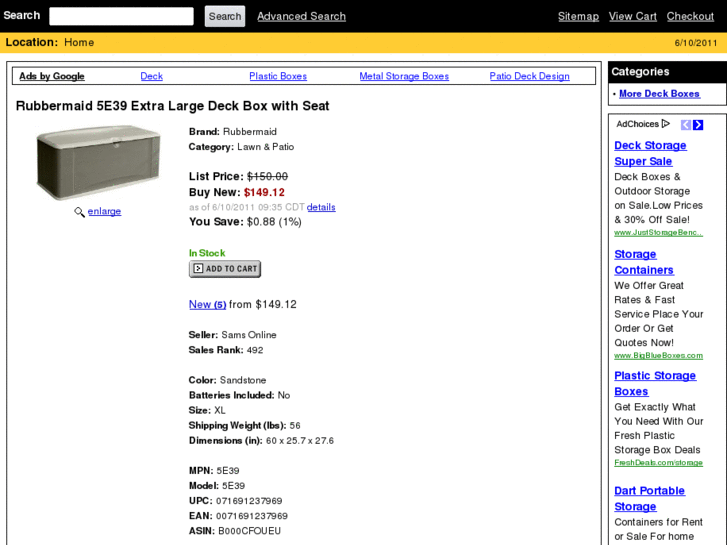
Task: Click the Color value Sandstone
Action: click(x=243, y=380)
